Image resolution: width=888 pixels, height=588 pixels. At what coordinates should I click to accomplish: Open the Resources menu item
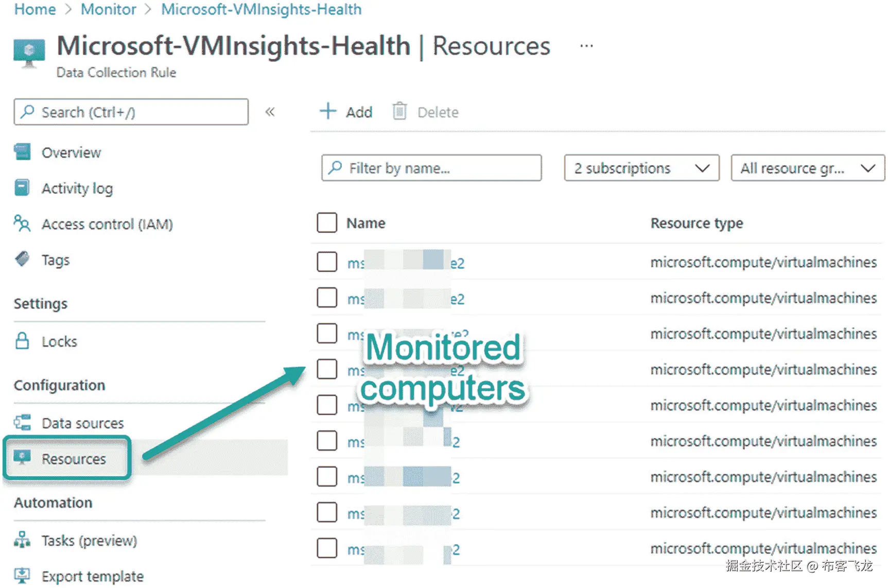[x=74, y=459]
